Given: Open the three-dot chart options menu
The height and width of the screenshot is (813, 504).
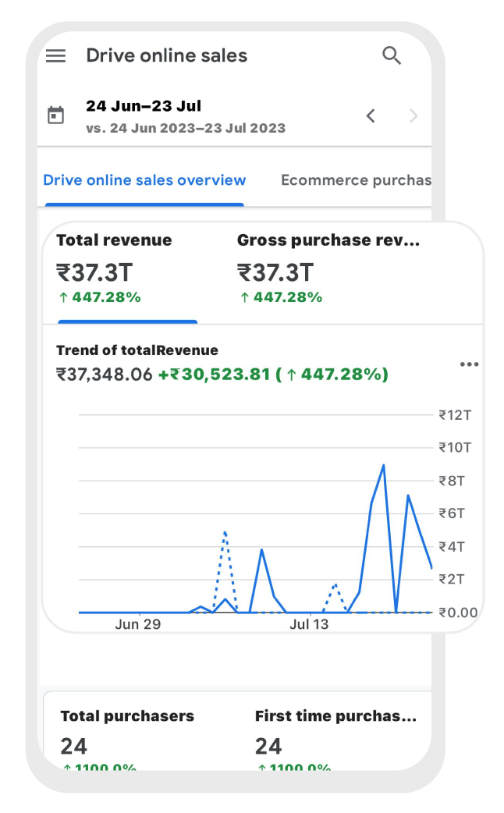Looking at the screenshot, I should [x=469, y=364].
